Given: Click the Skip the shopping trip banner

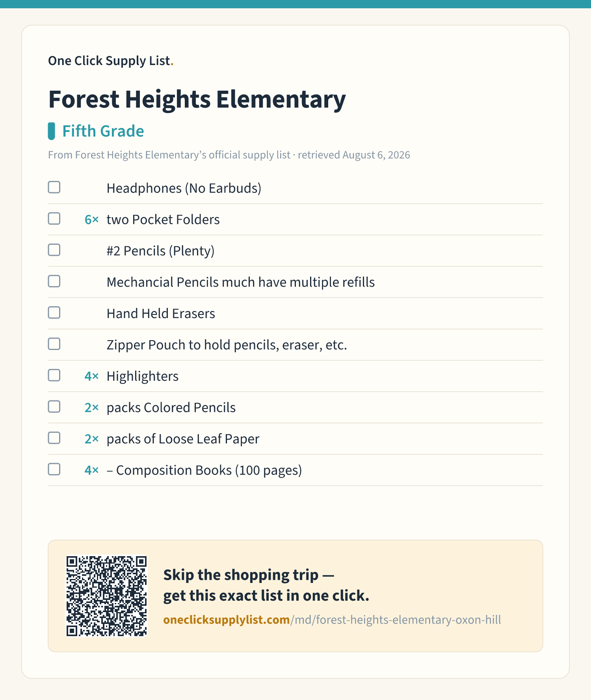Looking at the screenshot, I should [295, 596].
